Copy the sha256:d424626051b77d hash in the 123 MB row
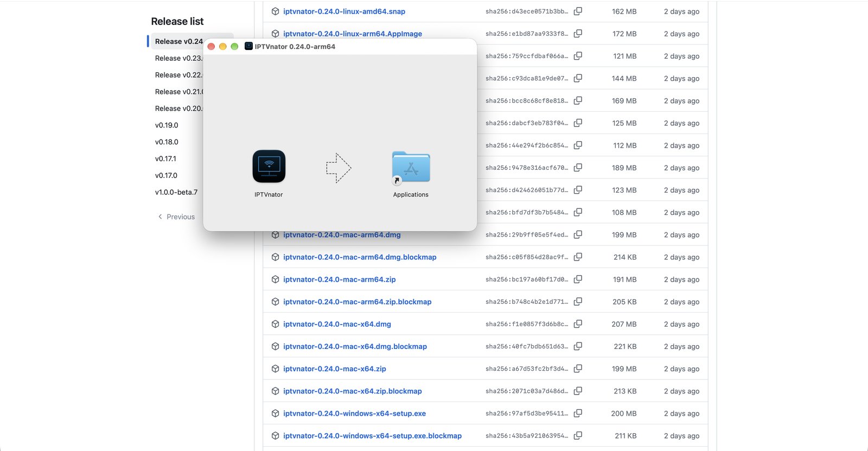 tap(578, 189)
